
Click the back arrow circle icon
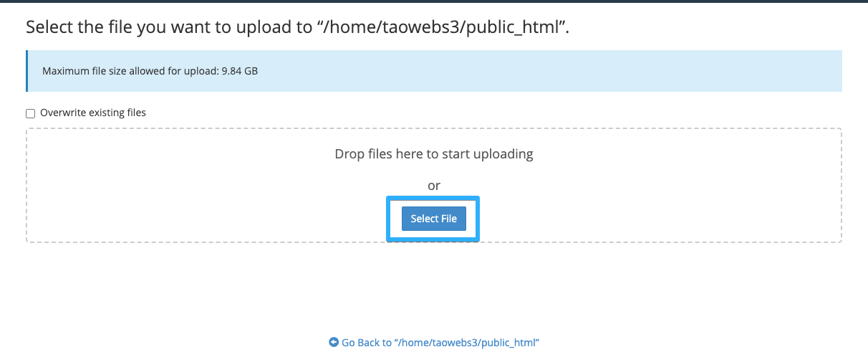[x=334, y=343]
